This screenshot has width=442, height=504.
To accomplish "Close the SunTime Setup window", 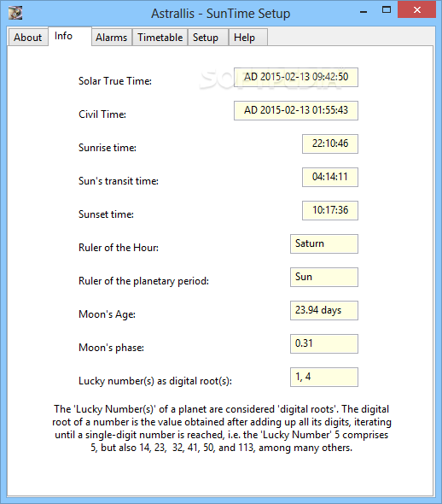I will tap(416, 9).
